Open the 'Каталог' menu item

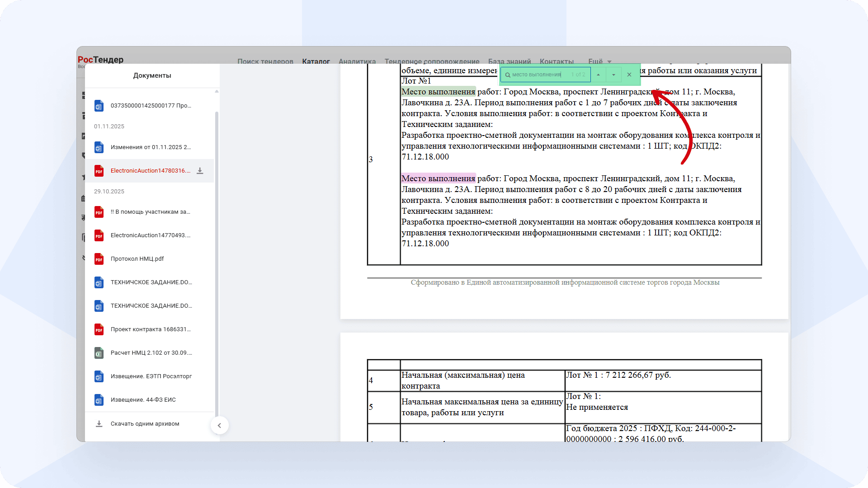point(316,61)
